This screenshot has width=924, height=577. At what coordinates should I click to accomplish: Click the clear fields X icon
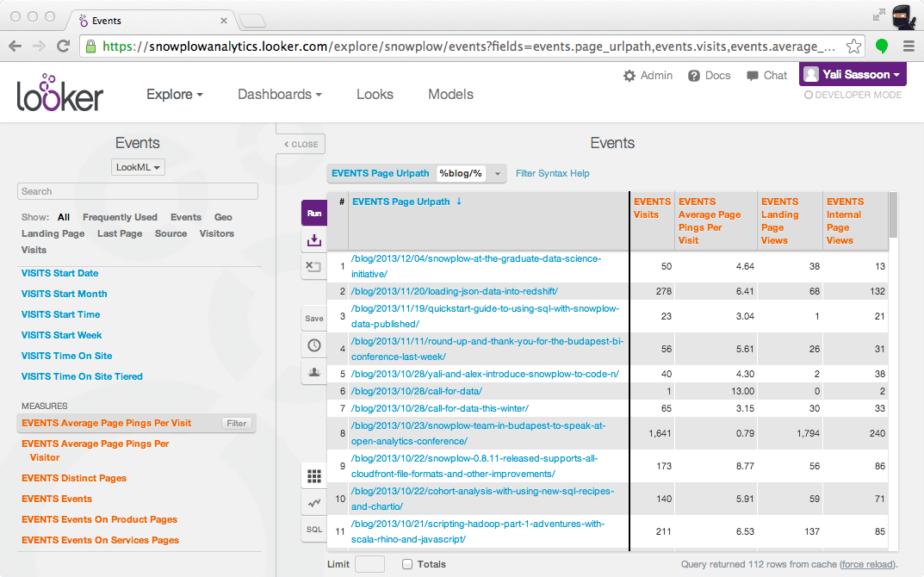click(314, 267)
